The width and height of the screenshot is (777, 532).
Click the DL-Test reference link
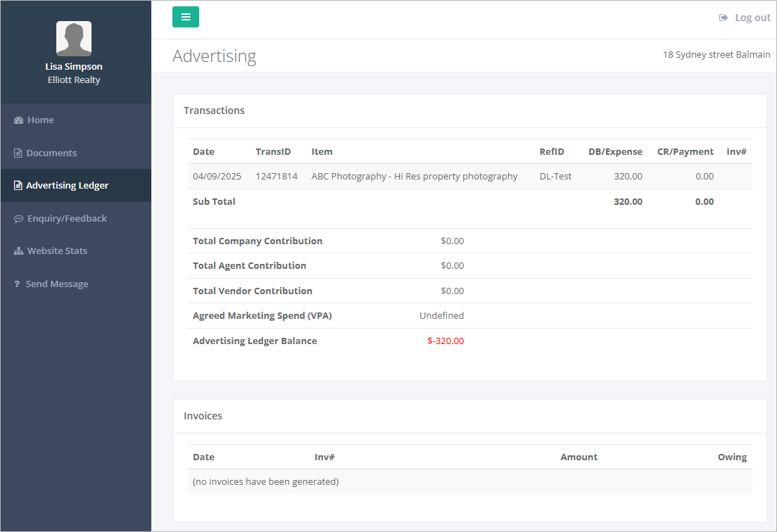pyautogui.click(x=555, y=176)
